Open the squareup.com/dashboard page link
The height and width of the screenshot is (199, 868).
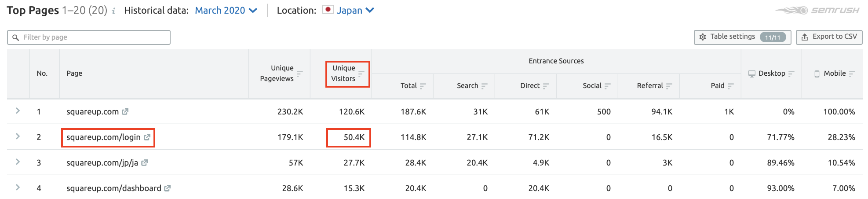click(114, 188)
